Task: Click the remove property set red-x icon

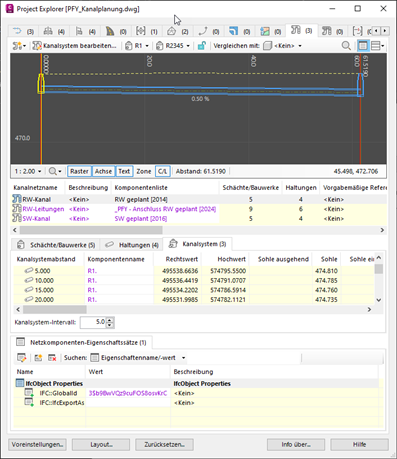Action: click(x=52, y=358)
